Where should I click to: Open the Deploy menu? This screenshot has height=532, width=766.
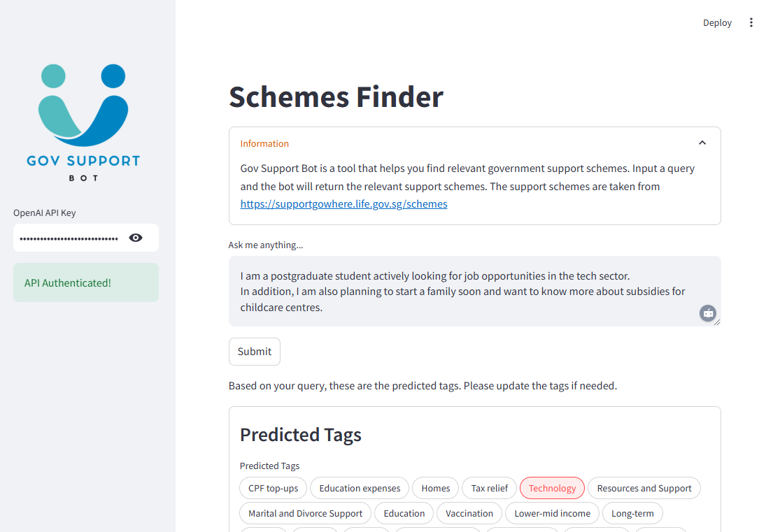(x=716, y=22)
